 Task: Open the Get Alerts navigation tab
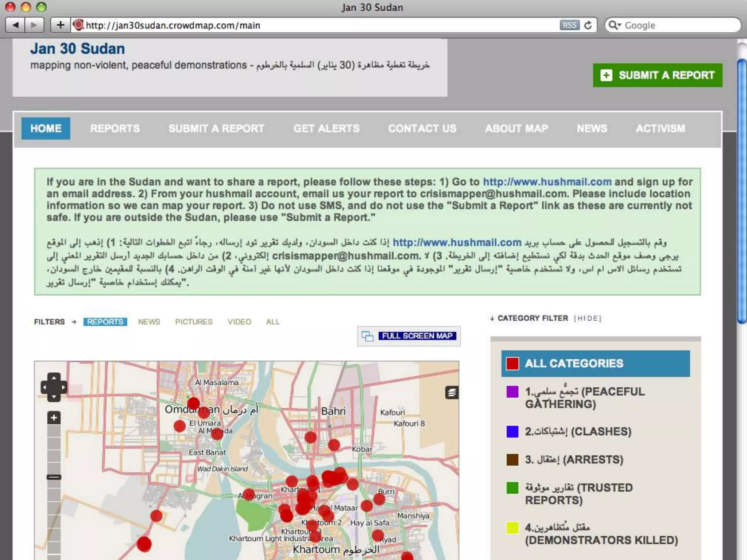point(326,128)
